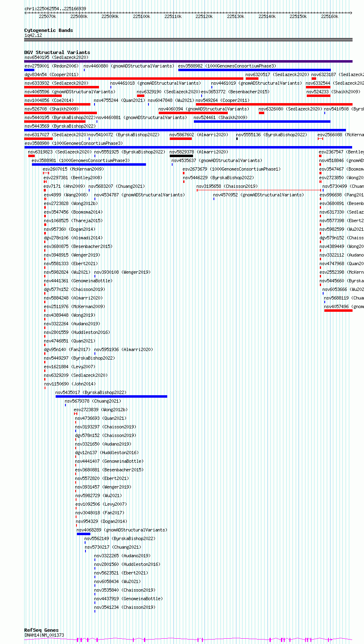Select nsv1150690 (John2014) label
This screenshot has height=644, width=364.
click(70, 384)
